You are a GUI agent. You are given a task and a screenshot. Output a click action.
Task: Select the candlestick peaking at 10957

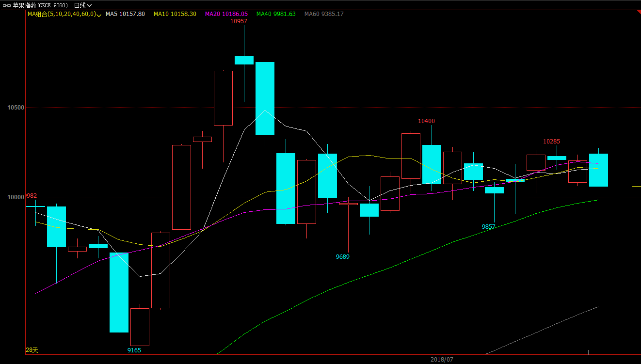[x=244, y=60]
